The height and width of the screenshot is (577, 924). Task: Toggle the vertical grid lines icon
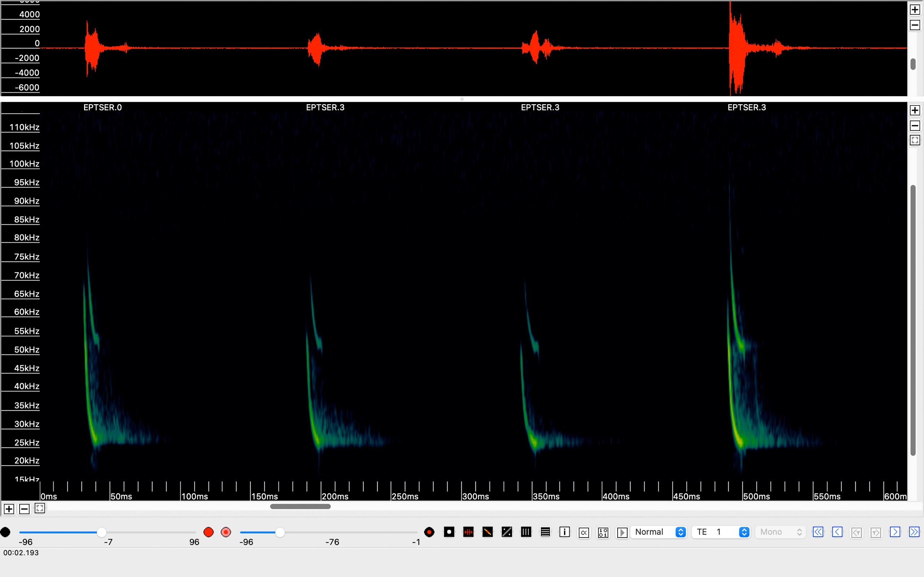[526, 532]
